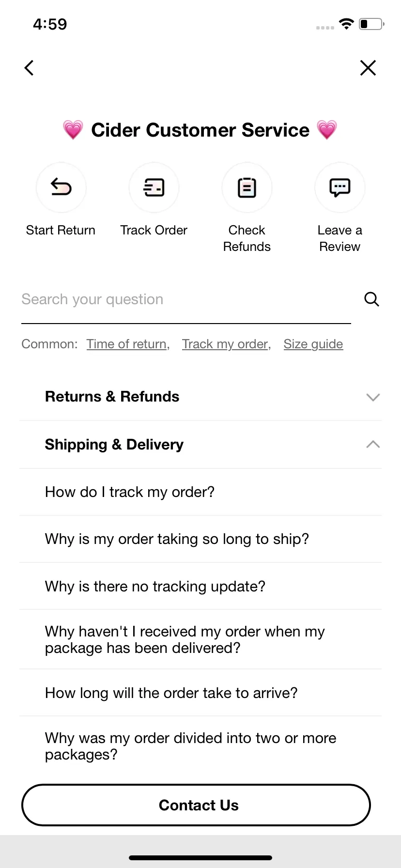Close customer service with the X icon

pos(368,68)
